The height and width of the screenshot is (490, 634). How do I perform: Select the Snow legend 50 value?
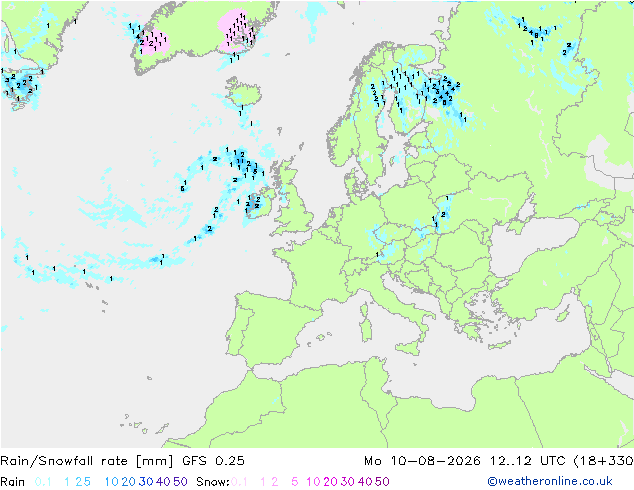(382, 482)
